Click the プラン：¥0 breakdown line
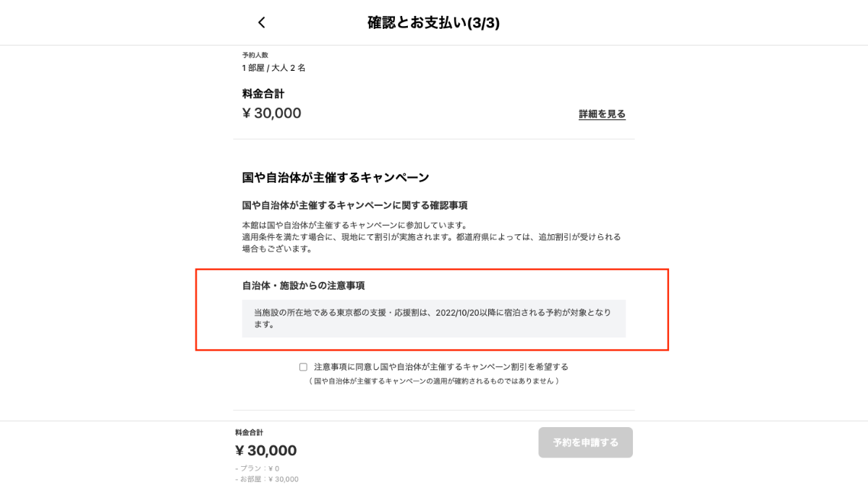This screenshot has height=490, width=868. tap(258, 468)
